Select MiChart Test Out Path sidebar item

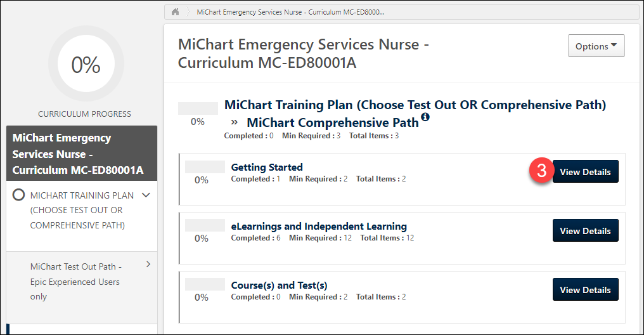pos(75,281)
